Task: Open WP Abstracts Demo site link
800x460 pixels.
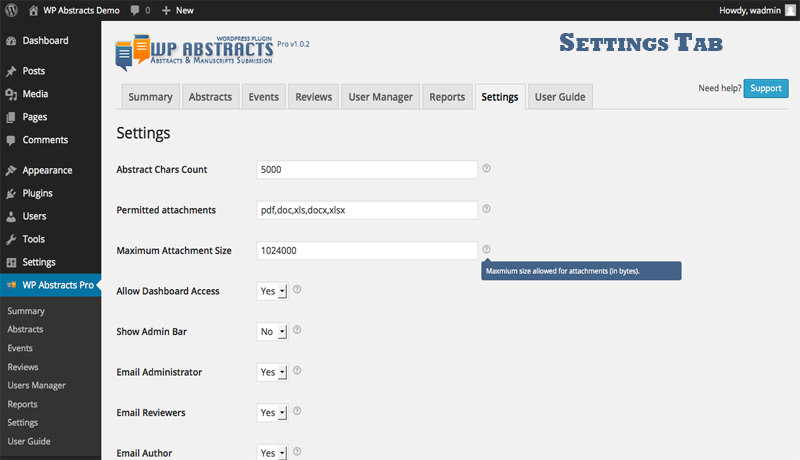Action: coord(81,10)
